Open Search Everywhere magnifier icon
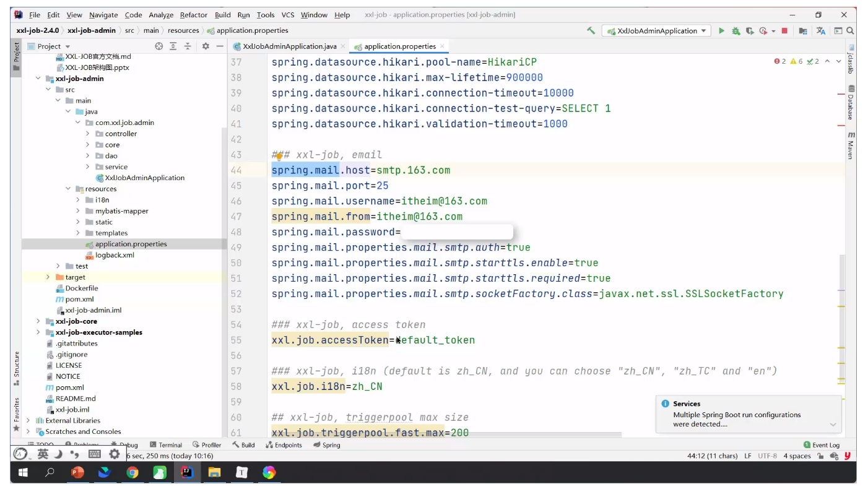 (851, 30)
